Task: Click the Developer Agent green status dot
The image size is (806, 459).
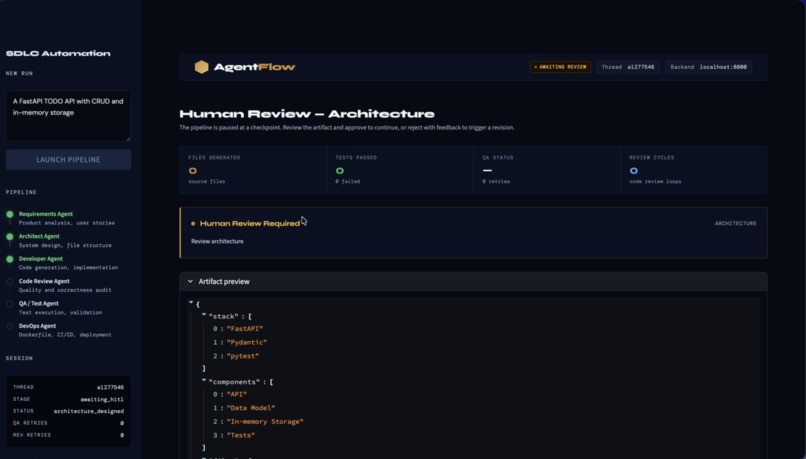Action: [x=10, y=259]
